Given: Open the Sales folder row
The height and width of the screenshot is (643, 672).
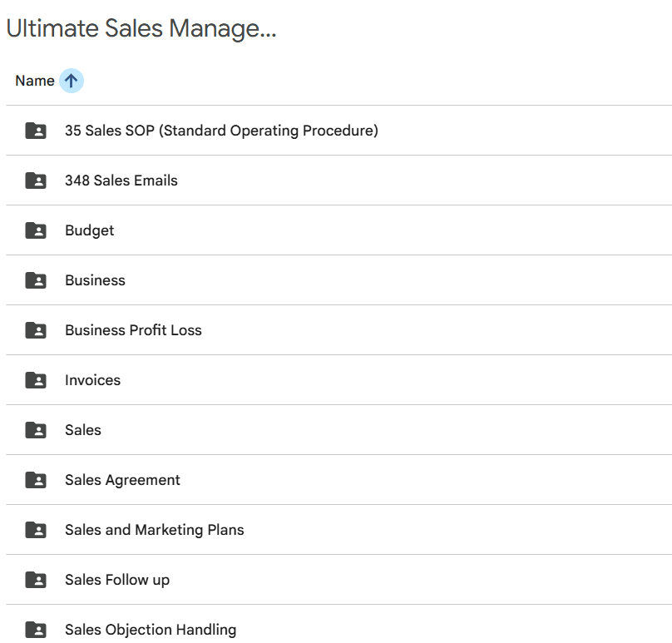Looking at the screenshot, I should [83, 430].
